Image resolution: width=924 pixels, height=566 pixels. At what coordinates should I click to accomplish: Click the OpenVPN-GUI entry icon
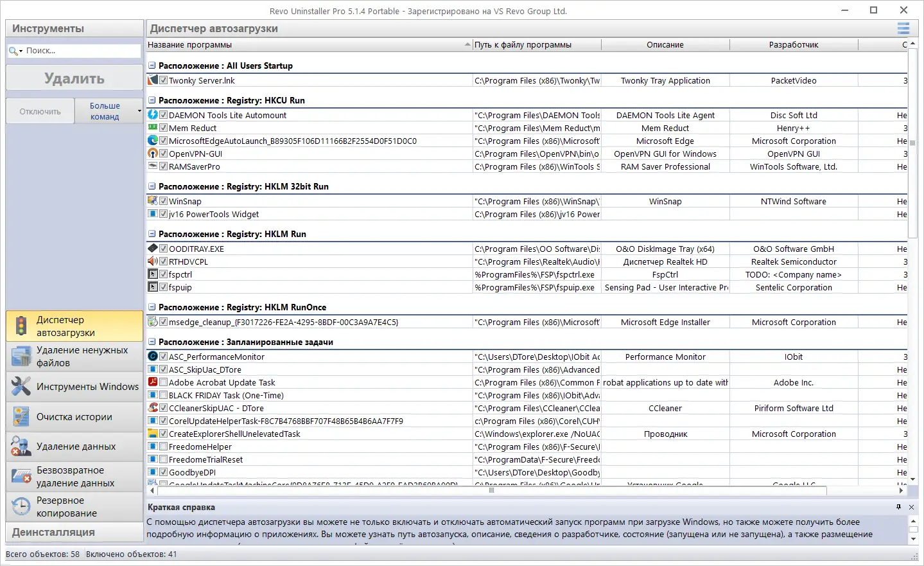coord(153,154)
